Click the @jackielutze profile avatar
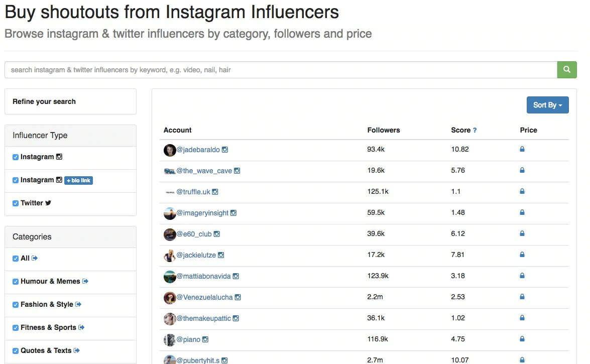This screenshot has height=364, width=590. coord(170,255)
